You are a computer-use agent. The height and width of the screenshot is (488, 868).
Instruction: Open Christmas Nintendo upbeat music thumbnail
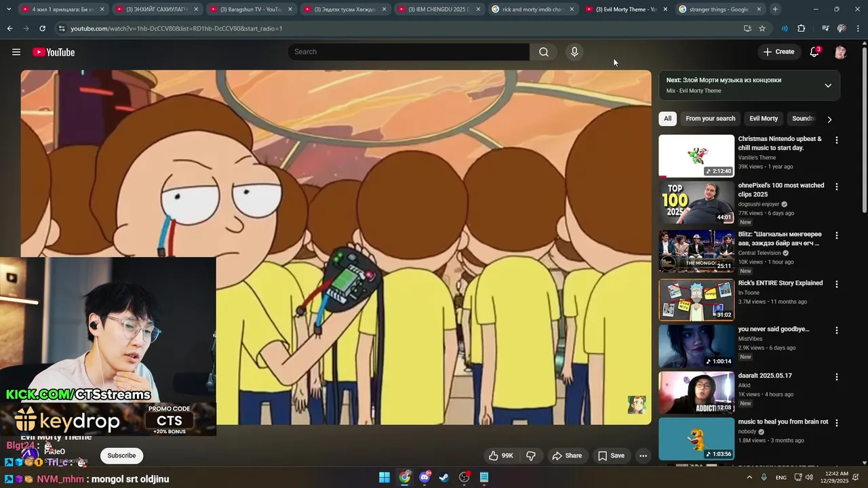(696, 156)
